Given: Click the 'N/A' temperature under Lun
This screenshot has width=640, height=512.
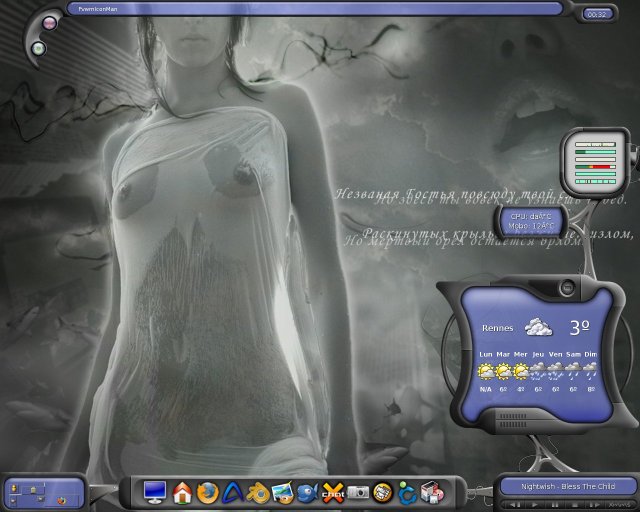Looking at the screenshot, I should tap(485, 390).
